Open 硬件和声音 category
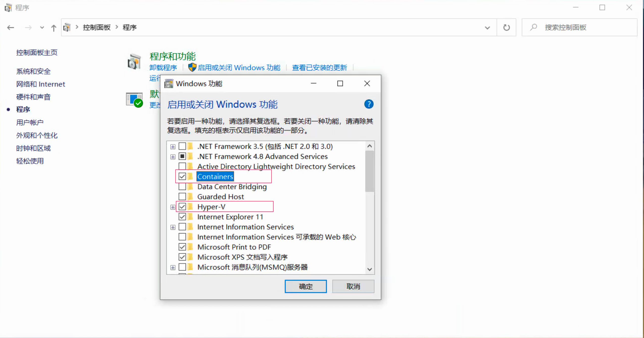The height and width of the screenshot is (338, 644). coord(33,97)
